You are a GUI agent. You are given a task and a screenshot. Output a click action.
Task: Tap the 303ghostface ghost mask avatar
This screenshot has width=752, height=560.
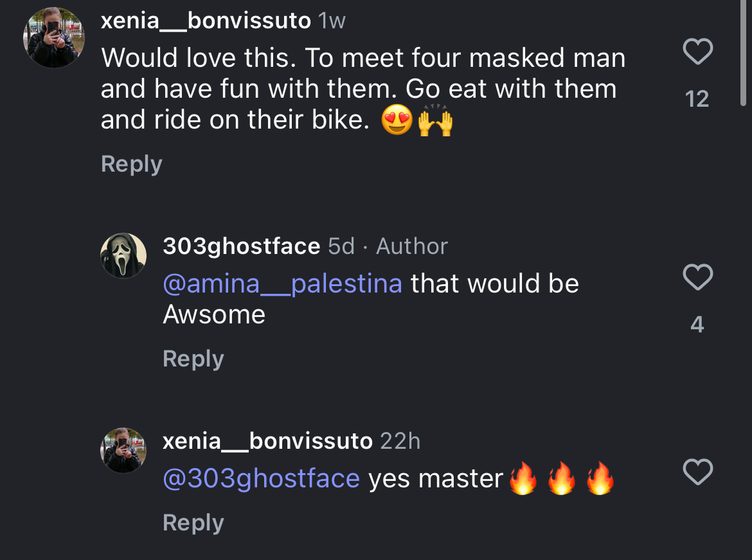pyautogui.click(x=123, y=255)
